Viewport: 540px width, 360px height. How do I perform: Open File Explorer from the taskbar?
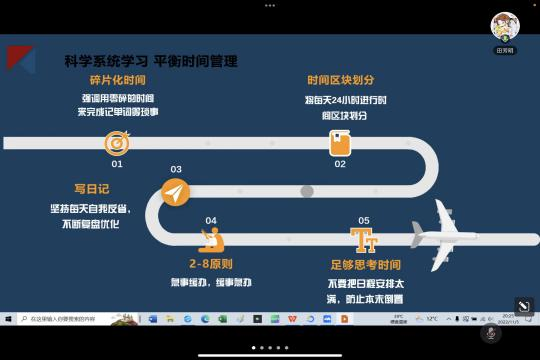(x=170, y=319)
